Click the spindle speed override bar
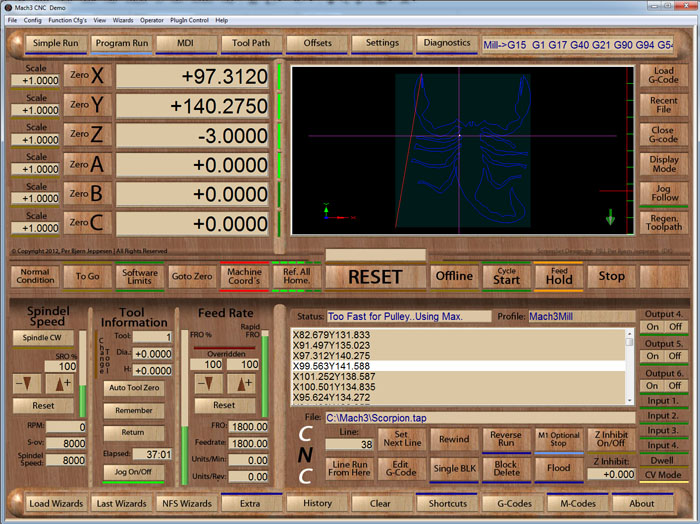700x524 pixels. pos(83,374)
